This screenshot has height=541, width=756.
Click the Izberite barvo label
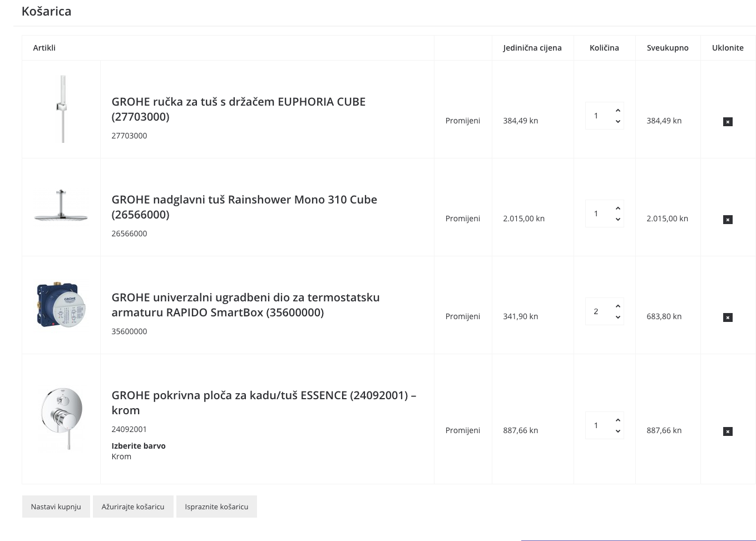[139, 446]
